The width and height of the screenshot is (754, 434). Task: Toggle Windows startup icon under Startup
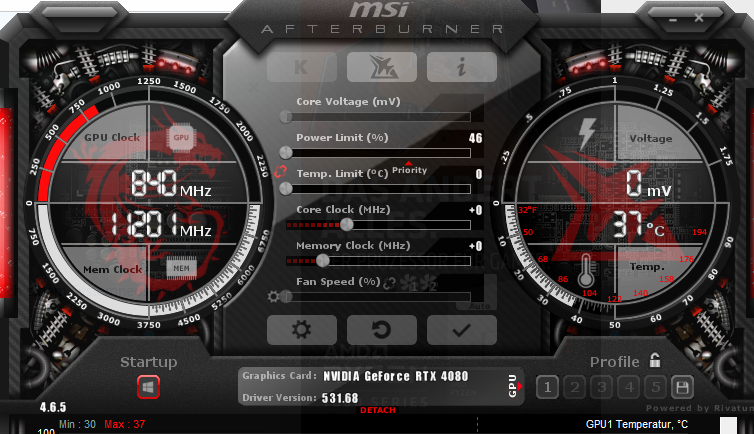click(148, 387)
